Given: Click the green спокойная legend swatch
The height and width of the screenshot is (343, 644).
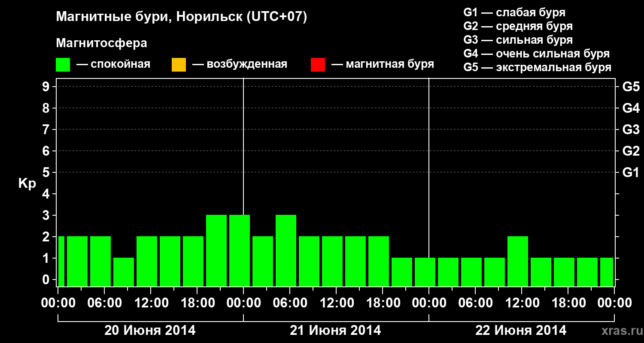Looking at the screenshot, I should click(x=63, y=65).
